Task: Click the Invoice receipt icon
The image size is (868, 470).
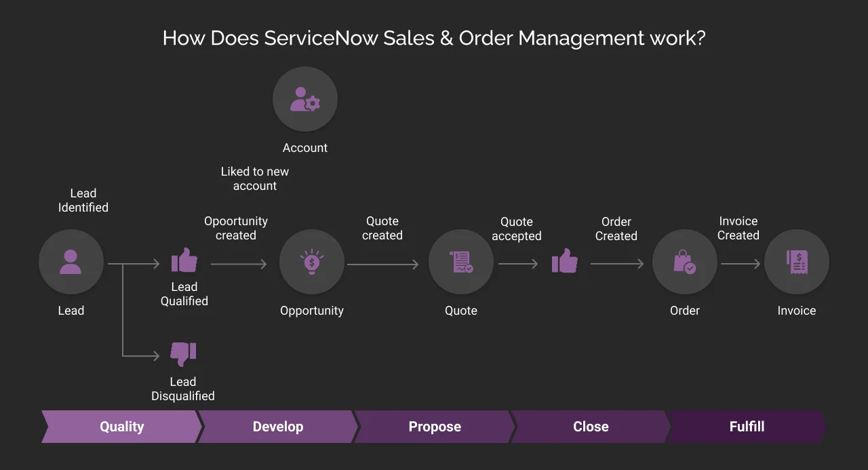Action: (x=796, y=262)
